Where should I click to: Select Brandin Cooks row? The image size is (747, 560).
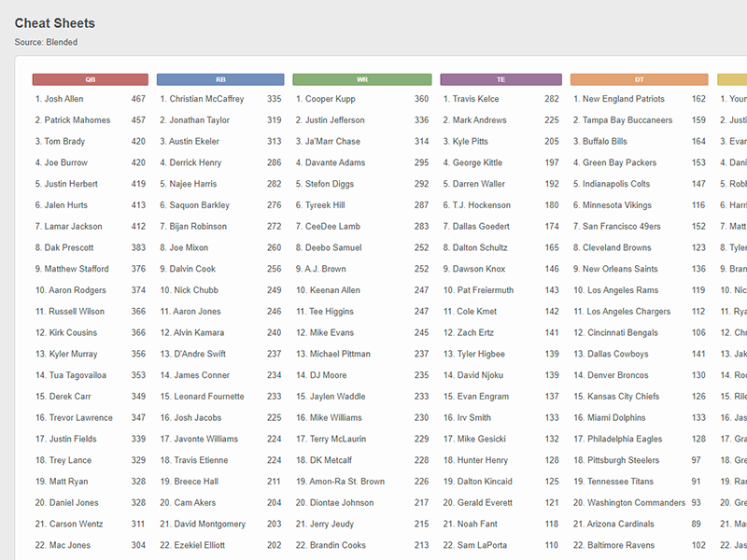tap(362, 545)
